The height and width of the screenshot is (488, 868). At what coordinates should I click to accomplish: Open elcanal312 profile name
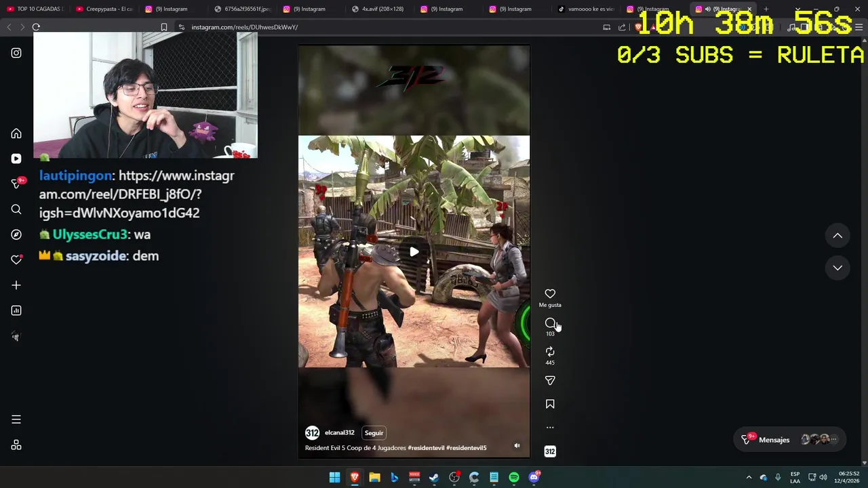point(339,432)
